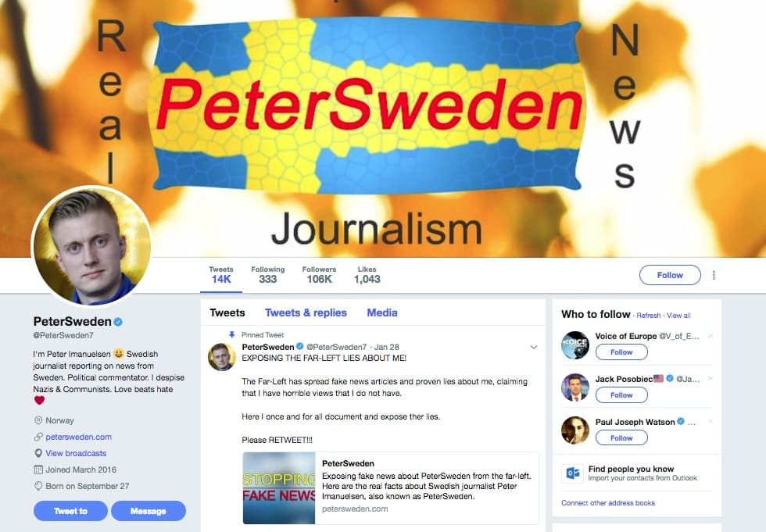766x532 pixels.
Task: Open the petersweden.com profile link
Action: [x=78, y=437]
